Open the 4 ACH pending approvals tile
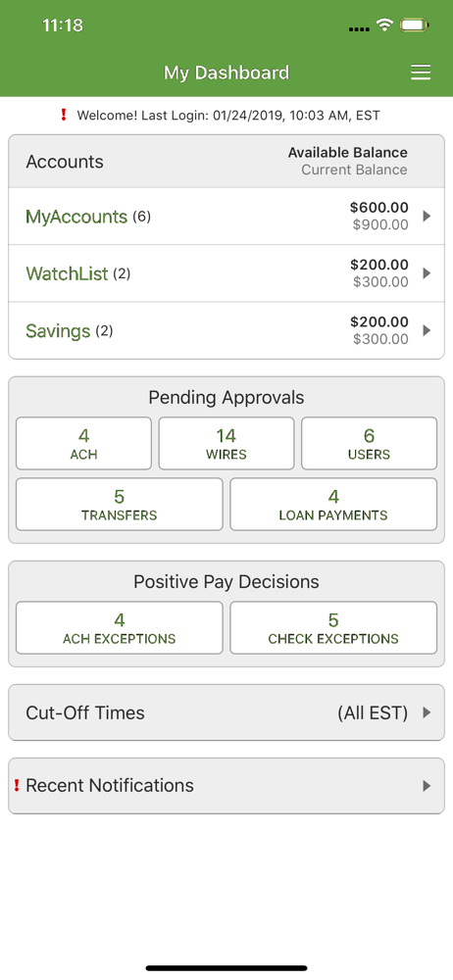 click(84, 443)
